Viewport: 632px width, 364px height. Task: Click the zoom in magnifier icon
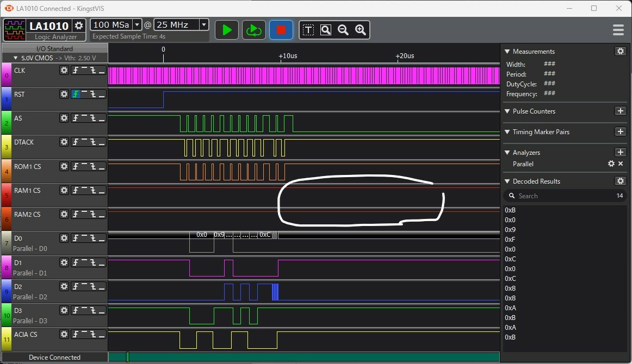tap(360, 30)
